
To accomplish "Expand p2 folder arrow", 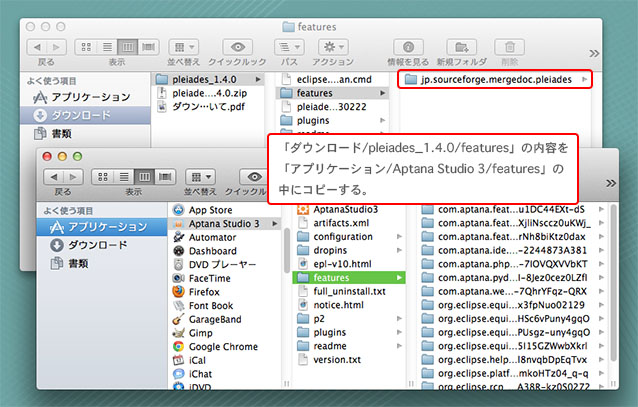I will pos(399,319).
